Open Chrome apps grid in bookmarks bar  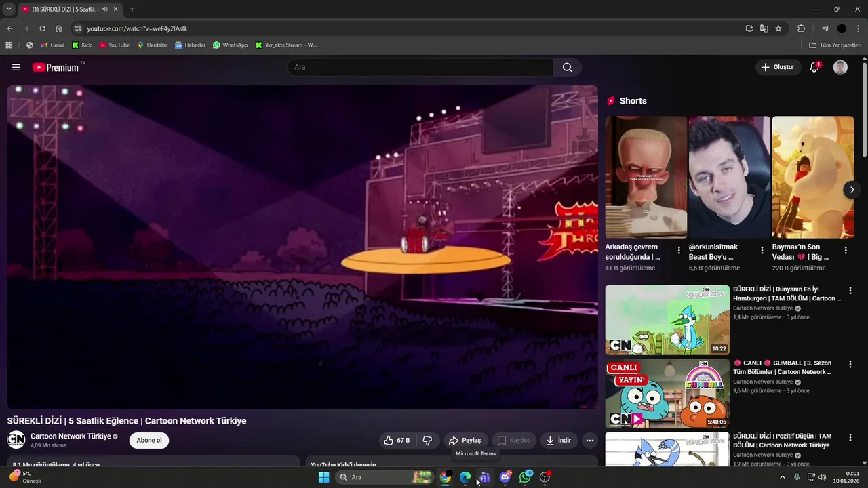pos(9,45)
